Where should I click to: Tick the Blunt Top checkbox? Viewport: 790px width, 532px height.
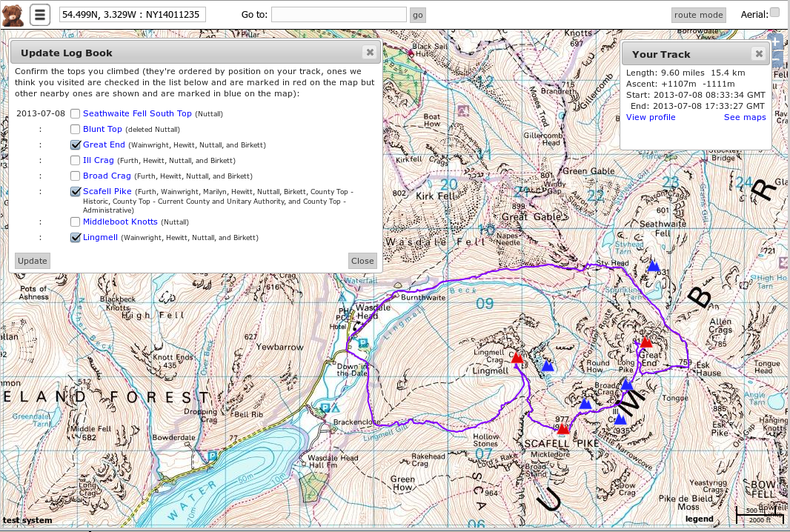(x=75, y=130)
